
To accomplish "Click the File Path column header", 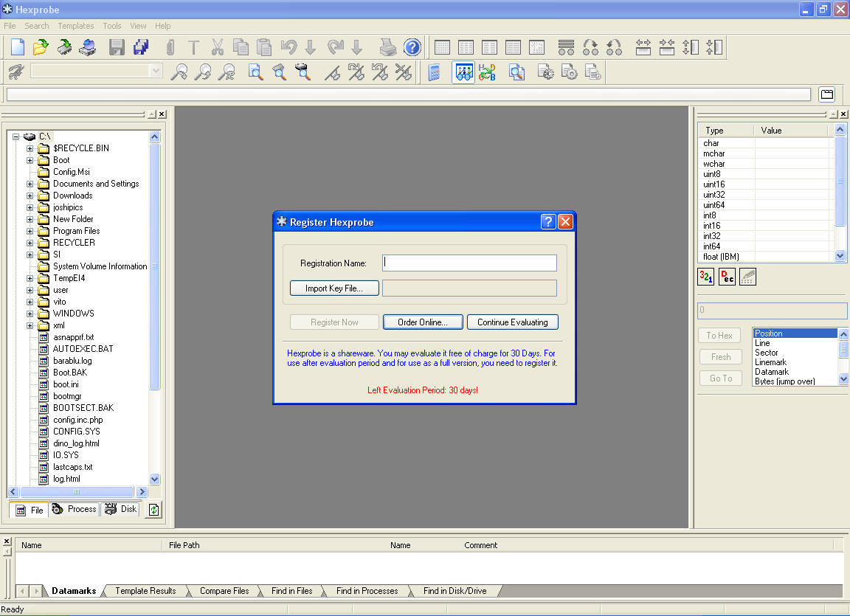I will click(184, 546).
